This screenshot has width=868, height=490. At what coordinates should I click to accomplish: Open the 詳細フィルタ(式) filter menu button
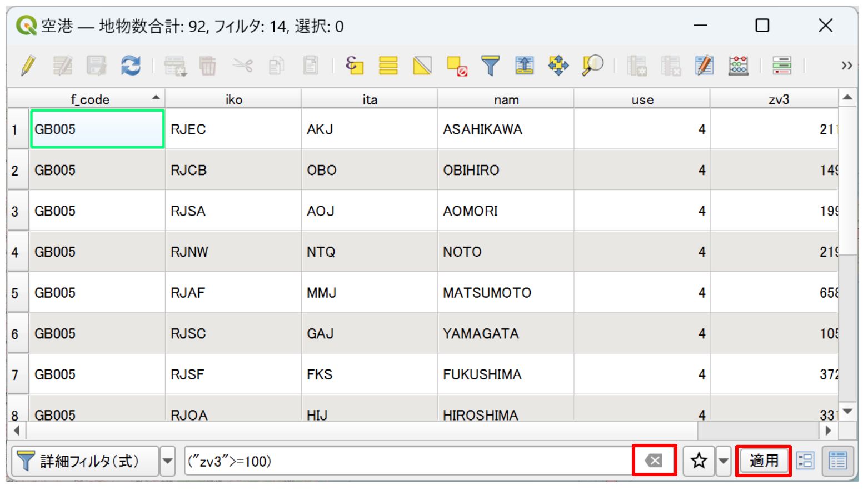coord(84,461)
